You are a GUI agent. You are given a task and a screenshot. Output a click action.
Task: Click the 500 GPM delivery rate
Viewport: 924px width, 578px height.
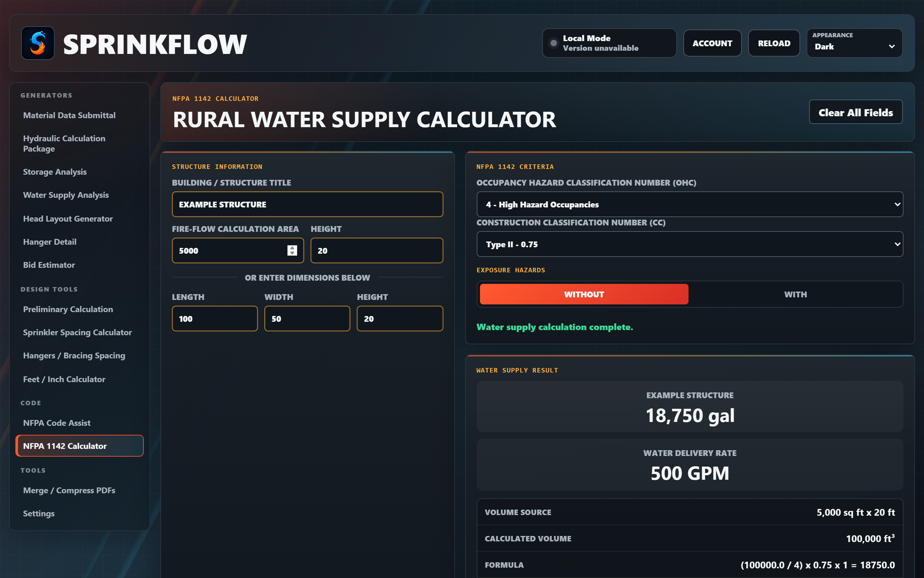[689, 473]
